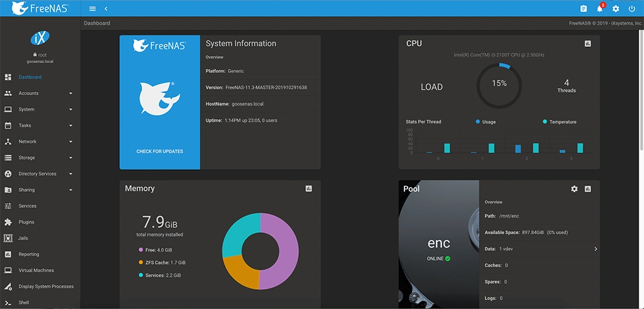This screenshot has height=309, width=644.
Task: Click the iX root user avatar
Action: click(40, 38)
